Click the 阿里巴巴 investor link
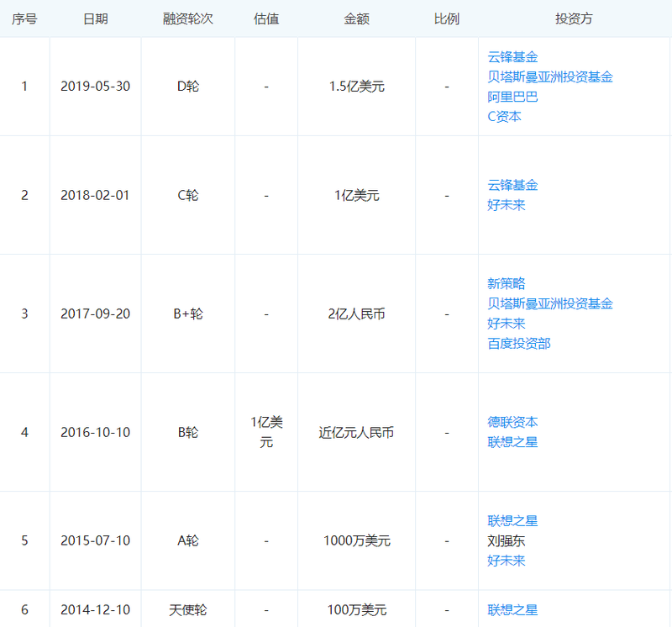The height and width of the screenshot is (627, 672). pos(512,97)
